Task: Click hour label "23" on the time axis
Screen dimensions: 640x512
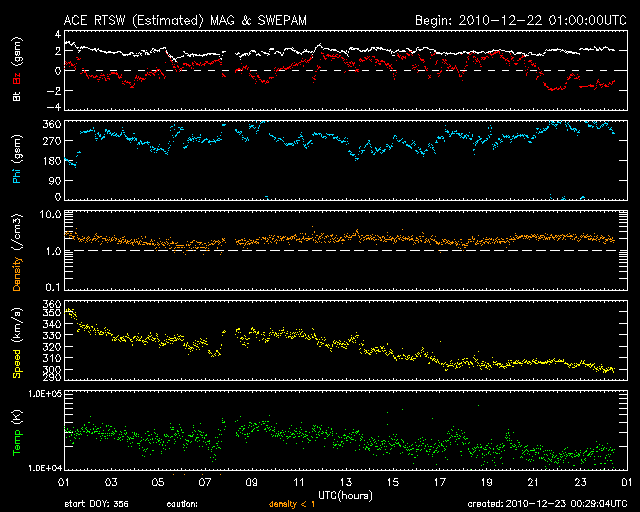Action: 580,483
